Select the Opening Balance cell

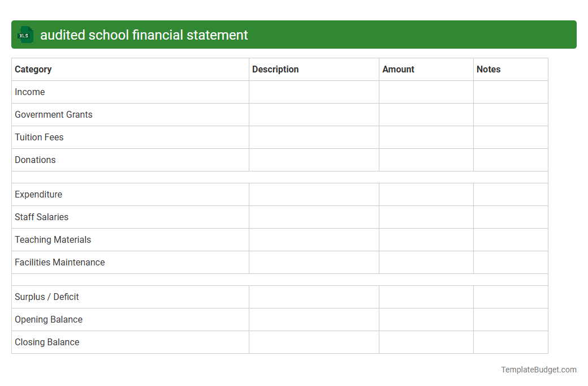point(48,319)
